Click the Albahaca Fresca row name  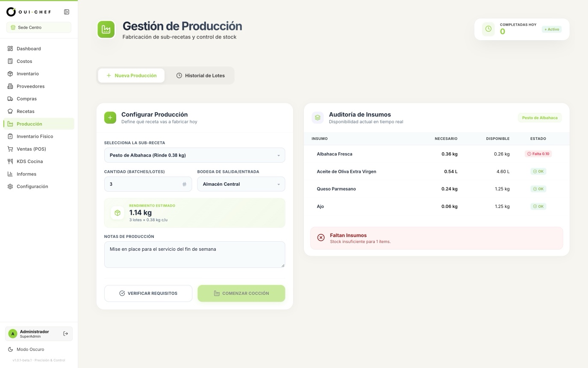[x=335, y=154]
